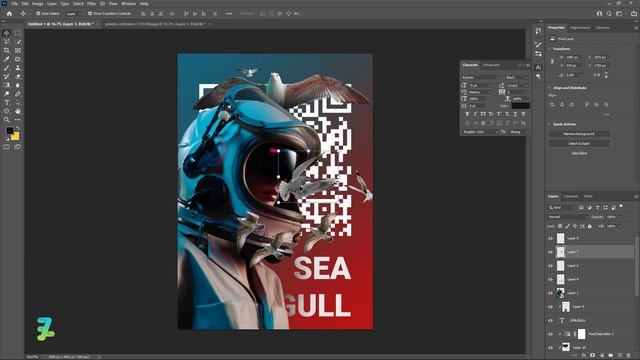Switch to the Paths tab
The height and width of the screenshot is (360, 640).
[x=588, y=196]
